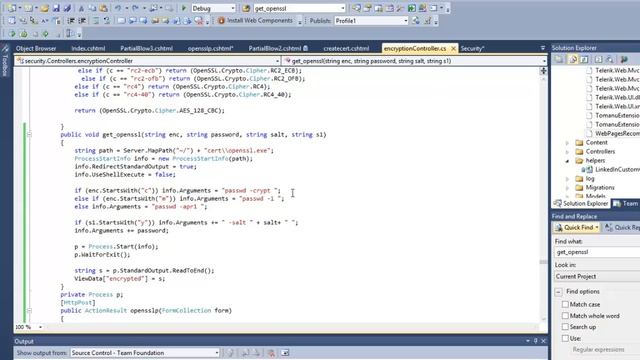Switch to the Object Browser tab
Viewport: 640px width, 360px height.
[36, 49]
